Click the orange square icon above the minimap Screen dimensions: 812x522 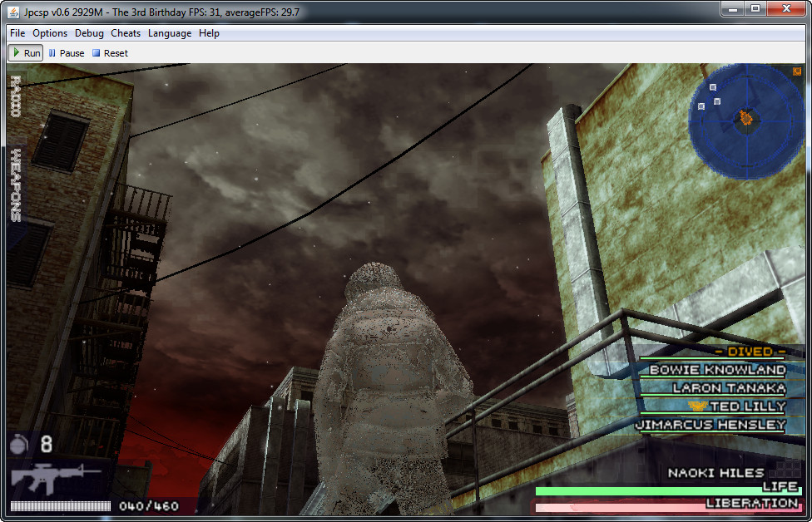(796, 71)
